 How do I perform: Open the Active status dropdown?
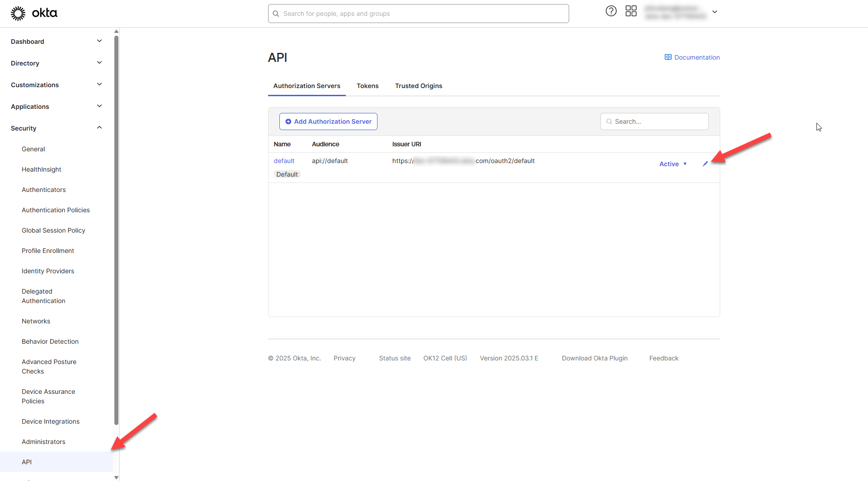tap(673, 164)
